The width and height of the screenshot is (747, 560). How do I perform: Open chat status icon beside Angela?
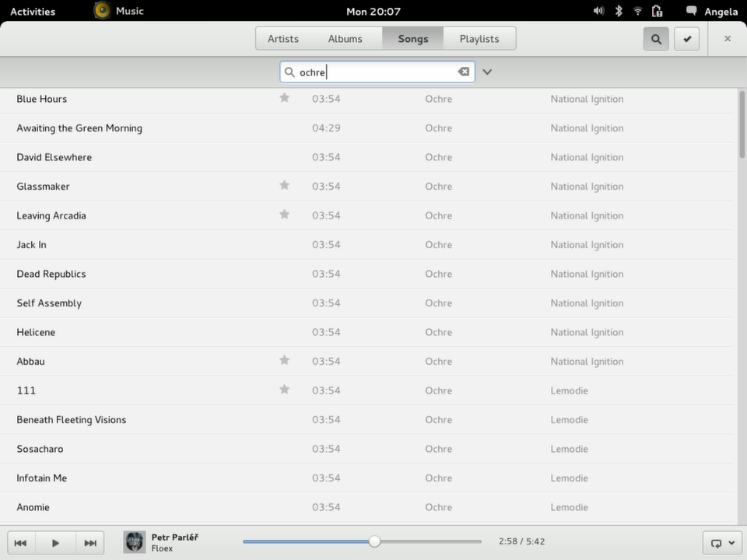pos(691,11)
